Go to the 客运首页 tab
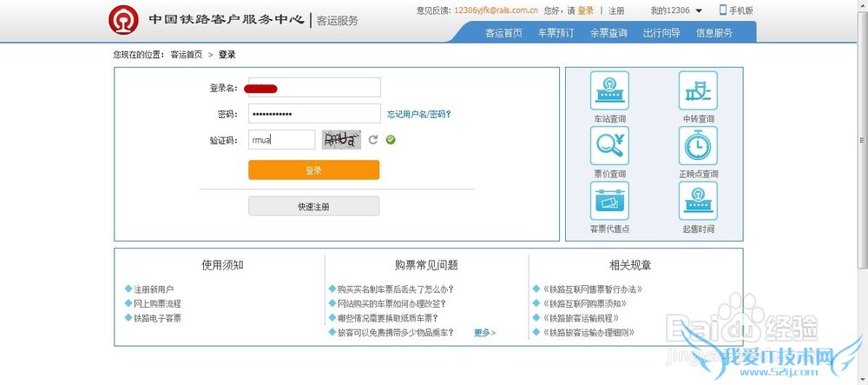868x385 pixels. (x=503, y=33)
